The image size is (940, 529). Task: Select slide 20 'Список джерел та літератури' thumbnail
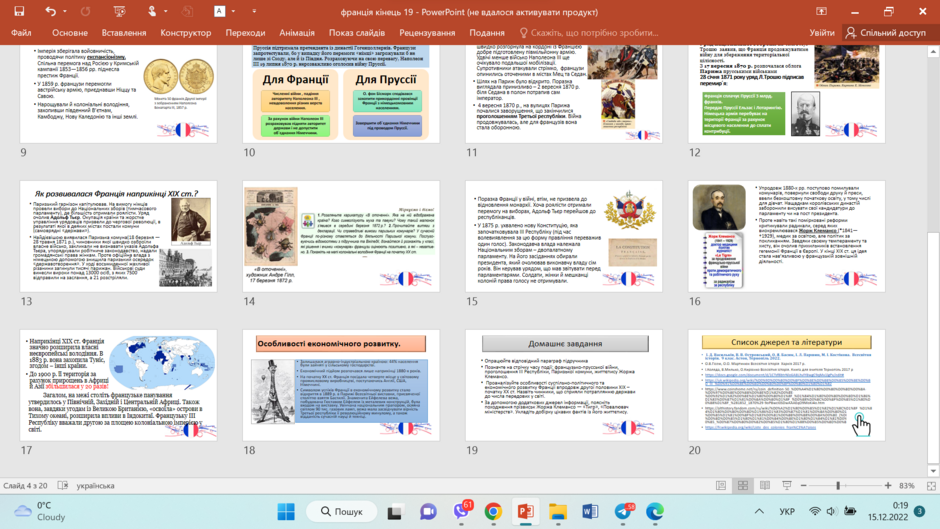pos(787,385)
